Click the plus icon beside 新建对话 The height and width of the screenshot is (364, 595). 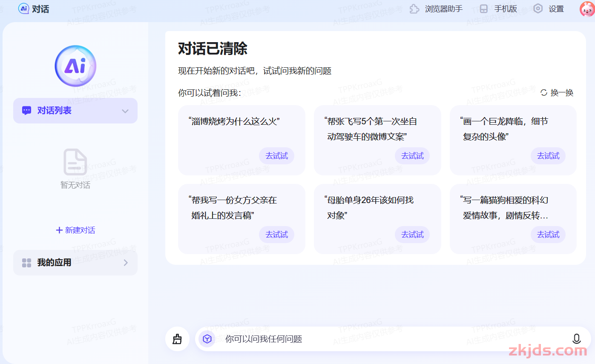coord(59,230)
